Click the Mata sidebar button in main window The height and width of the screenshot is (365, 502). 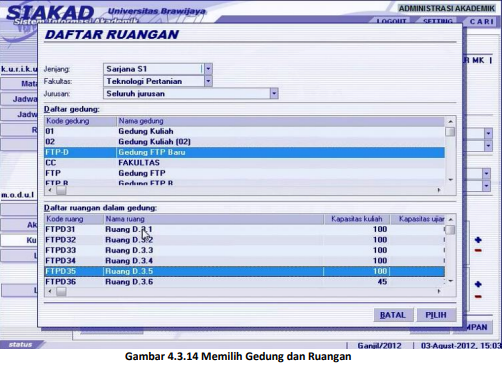pos(19,83)
